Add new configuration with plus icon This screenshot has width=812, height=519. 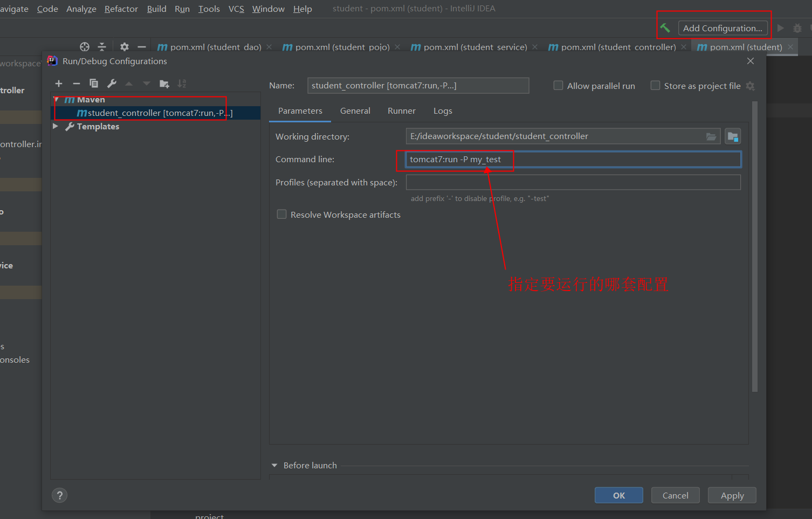59,84
